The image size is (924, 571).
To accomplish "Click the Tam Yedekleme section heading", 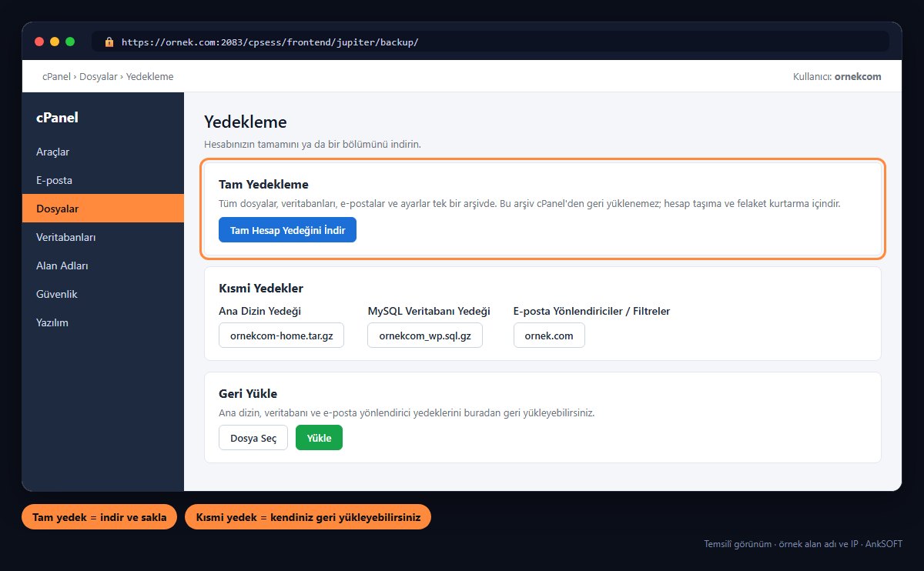I will pyautogui.click(x=263, y=185).
